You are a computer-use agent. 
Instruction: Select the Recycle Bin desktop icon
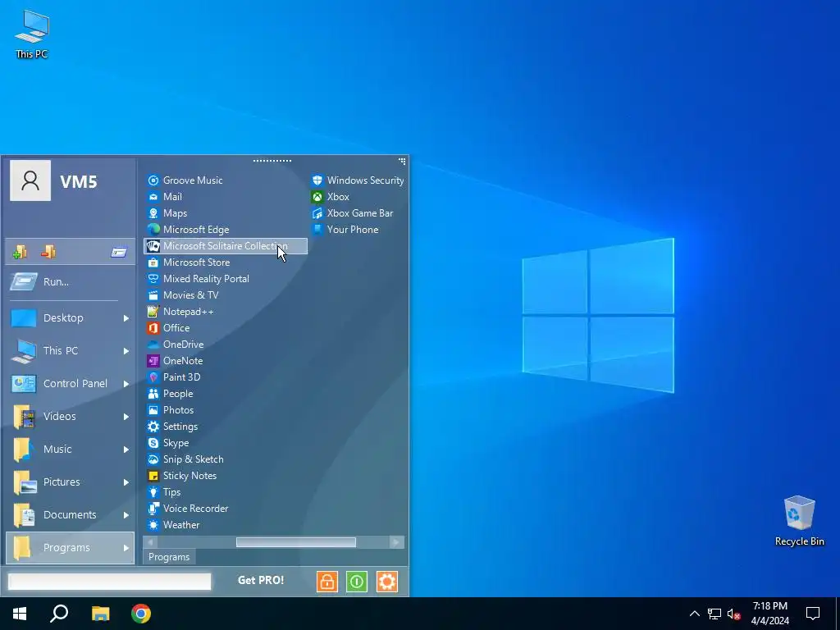pos(799,521)
